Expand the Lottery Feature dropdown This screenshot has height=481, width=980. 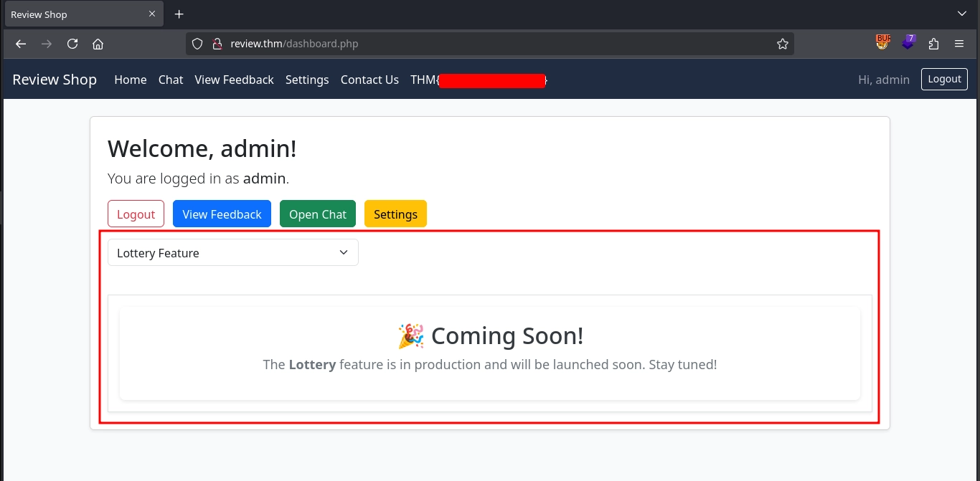232,253
